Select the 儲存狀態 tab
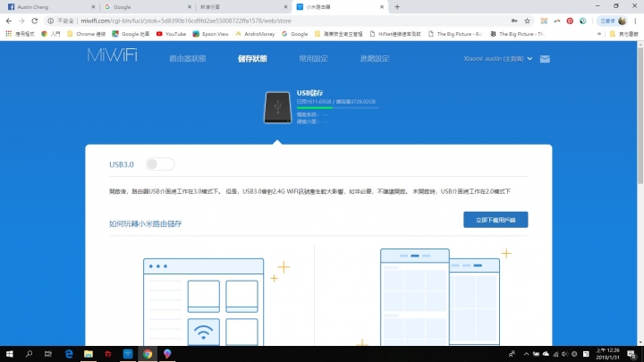The height and width of the screenshot is (362, 644). coord(252,59)
